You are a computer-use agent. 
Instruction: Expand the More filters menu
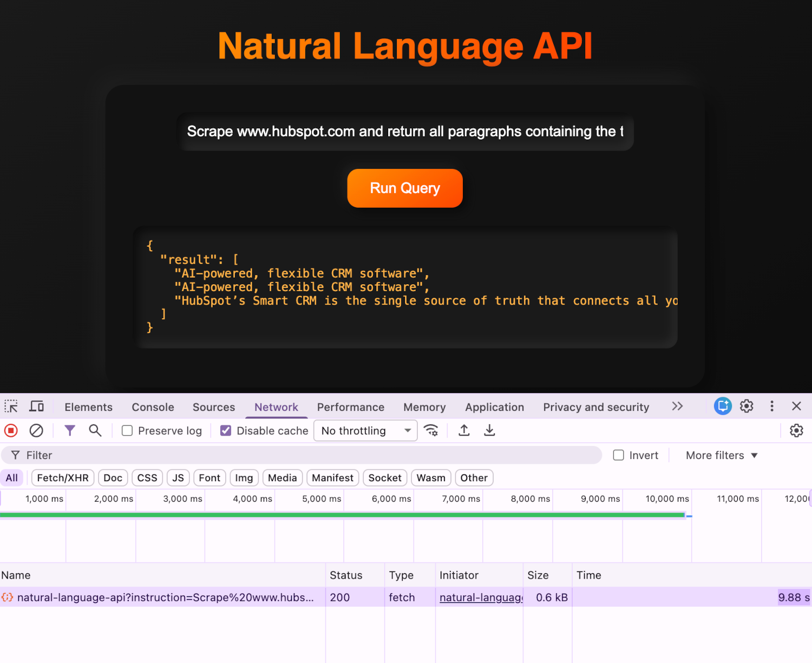coord(721,455)
